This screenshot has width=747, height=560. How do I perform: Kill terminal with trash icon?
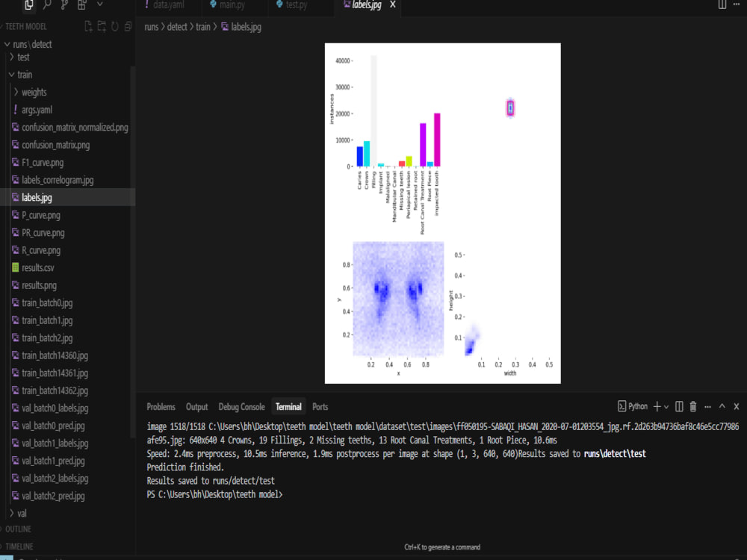tap(693, 406)
